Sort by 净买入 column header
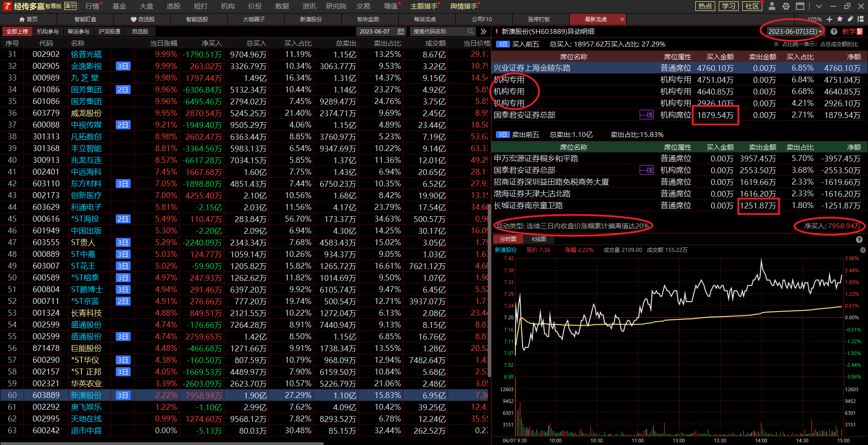Viewport: 868px width, 445px height. coord(212,43)
